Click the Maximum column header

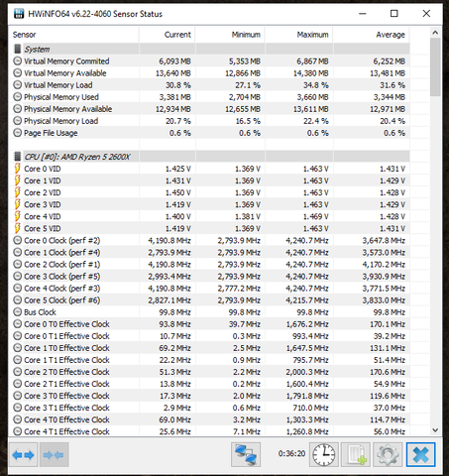coord(298,35)
